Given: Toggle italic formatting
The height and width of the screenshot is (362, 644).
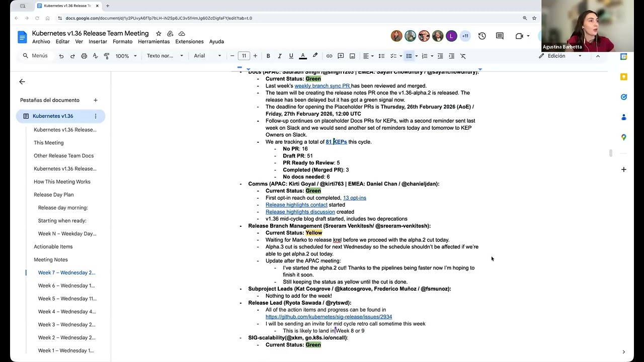Looking at the screenshot, I should click(280, 56).
